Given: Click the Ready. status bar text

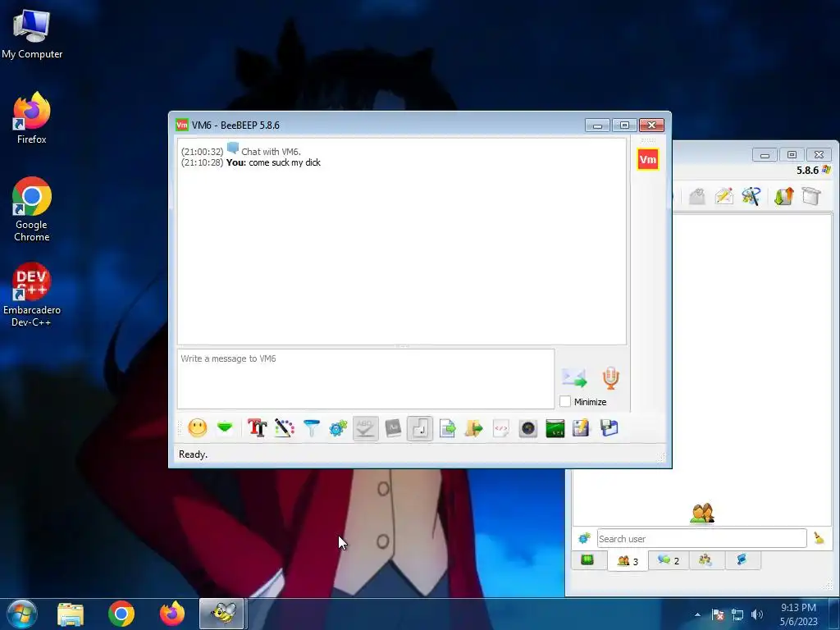Looking at the screenshot, I should (x=193, y=454).
